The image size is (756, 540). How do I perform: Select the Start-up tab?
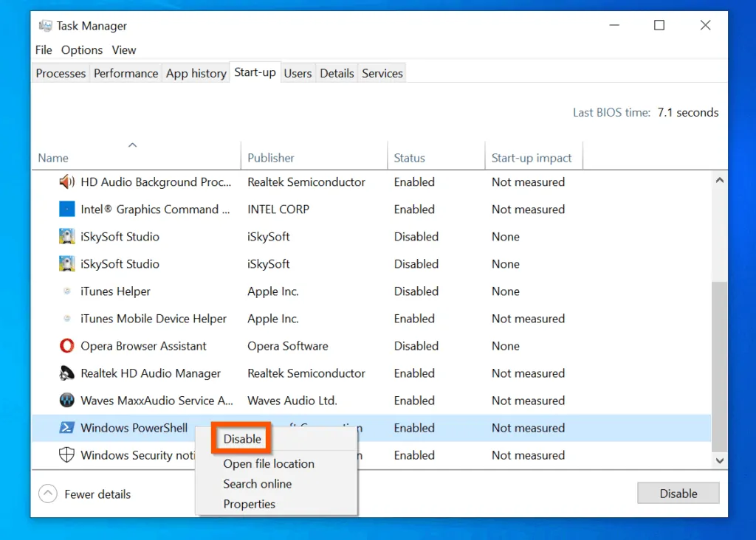255,72
